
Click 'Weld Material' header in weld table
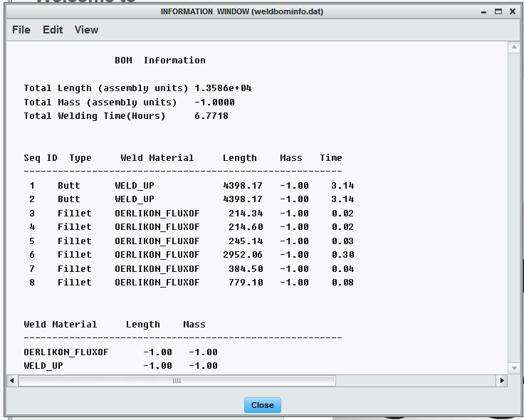click(x=157, y=158)
